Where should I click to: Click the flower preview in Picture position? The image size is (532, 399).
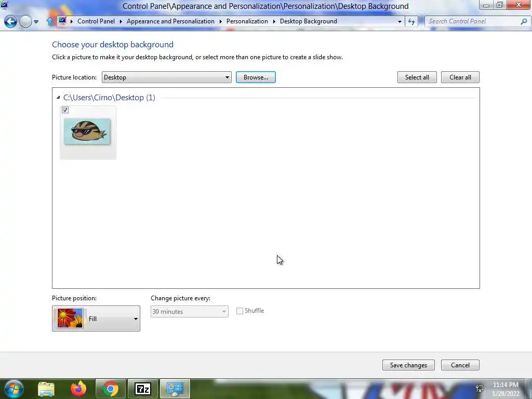click(70, 318)
